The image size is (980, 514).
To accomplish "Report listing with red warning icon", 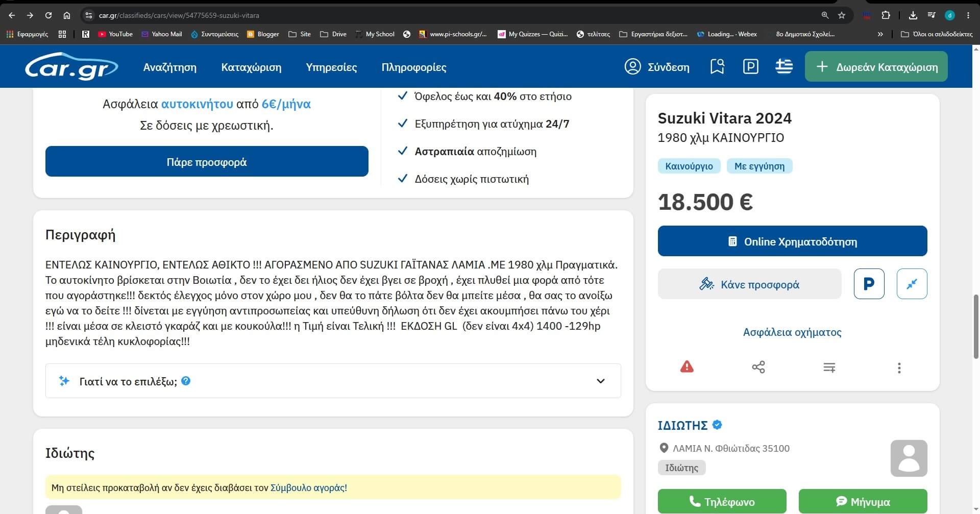I will [687, 366].
